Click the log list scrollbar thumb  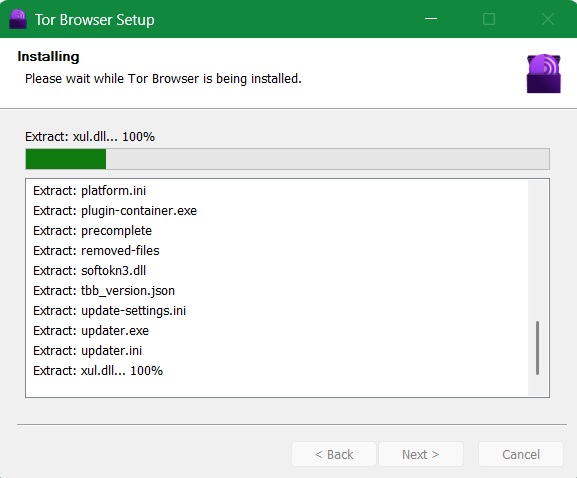pos(537,348)
